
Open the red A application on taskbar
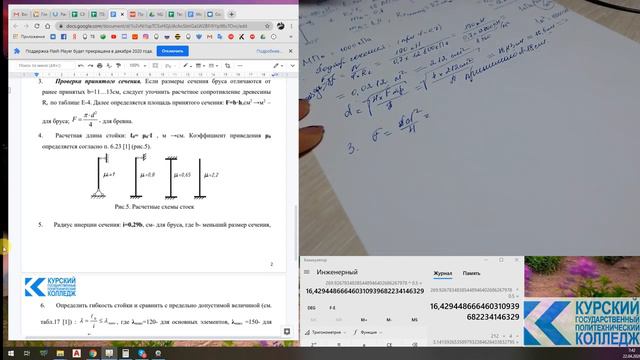[76, 353]
